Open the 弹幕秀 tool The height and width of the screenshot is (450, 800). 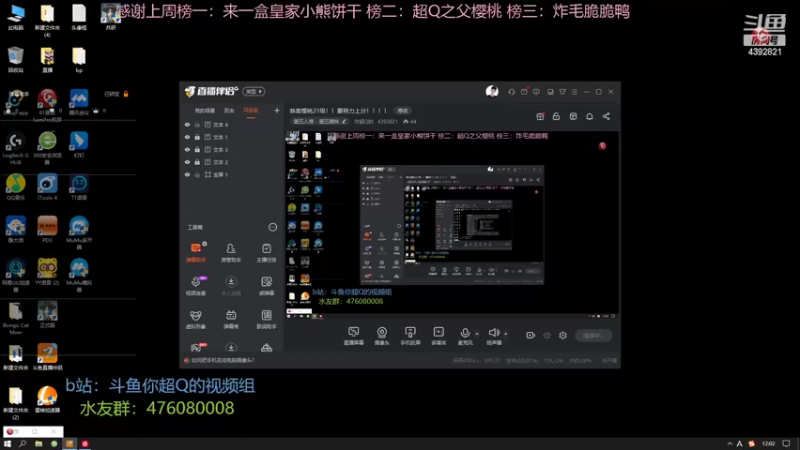point(231,319)
